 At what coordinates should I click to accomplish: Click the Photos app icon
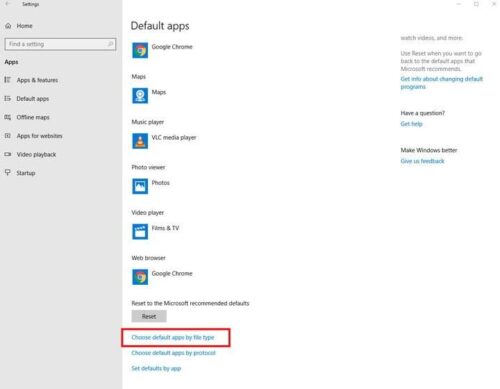140,186
